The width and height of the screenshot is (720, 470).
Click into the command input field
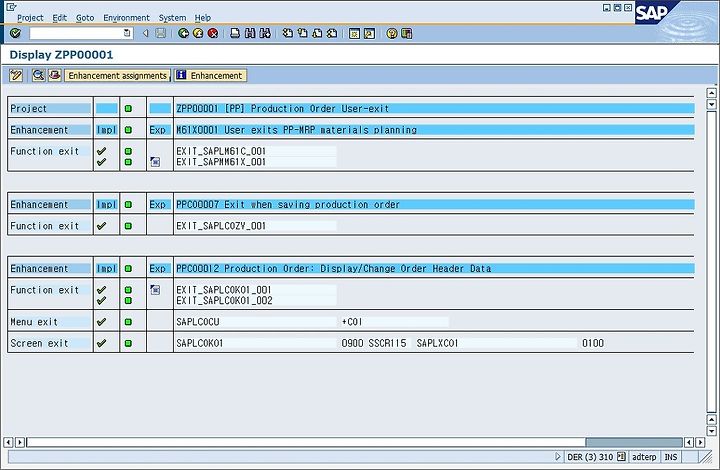click(76, 33)
